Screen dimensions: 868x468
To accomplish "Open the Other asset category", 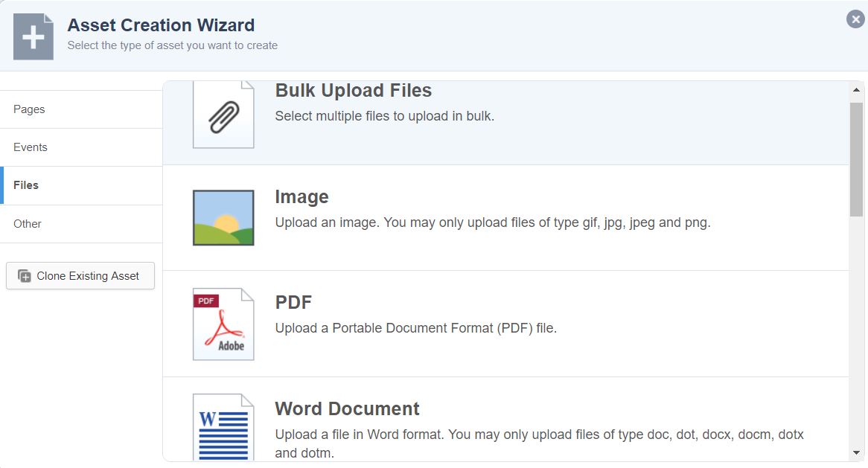I will click(28, 224).
